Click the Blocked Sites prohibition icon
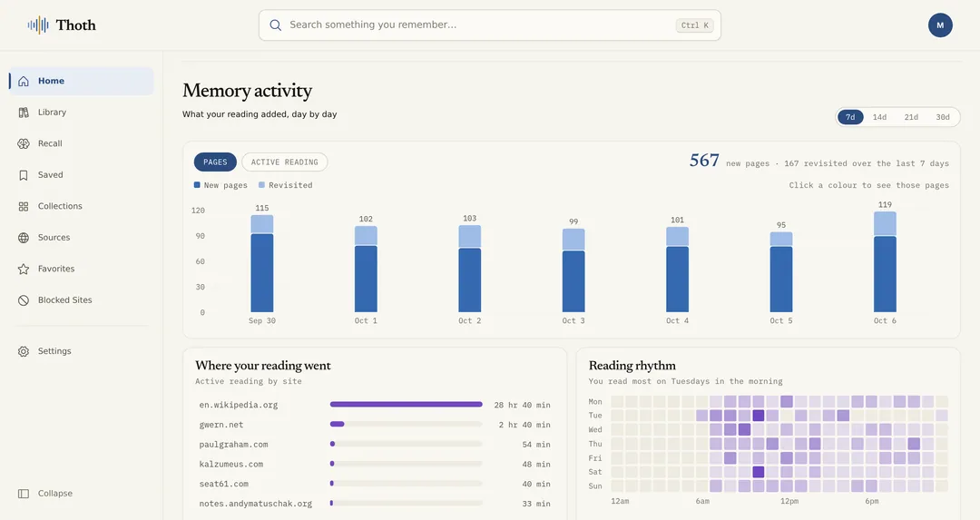This screenshot has height=520, width=980. coord(24,300)
